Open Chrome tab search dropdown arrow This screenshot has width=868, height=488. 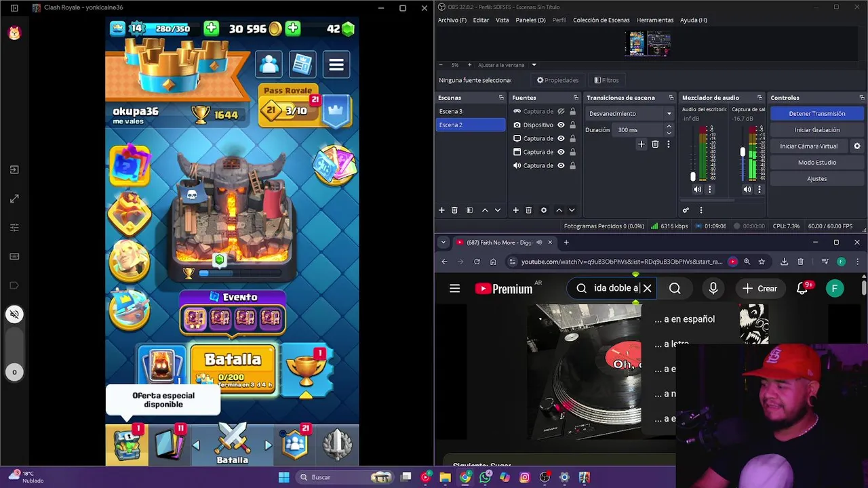(443, 242)
